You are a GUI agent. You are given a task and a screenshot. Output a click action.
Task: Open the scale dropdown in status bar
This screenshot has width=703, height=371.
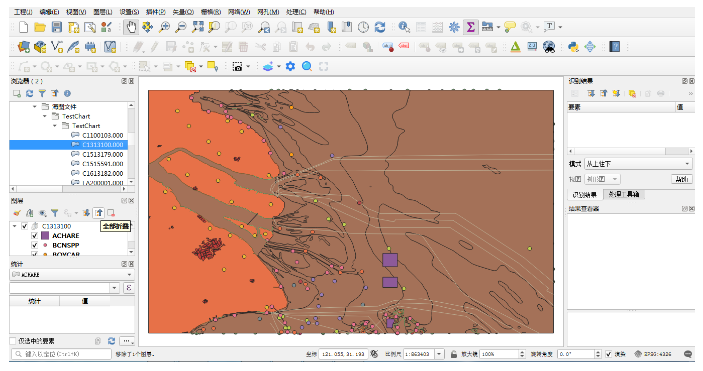click(439, 354)
